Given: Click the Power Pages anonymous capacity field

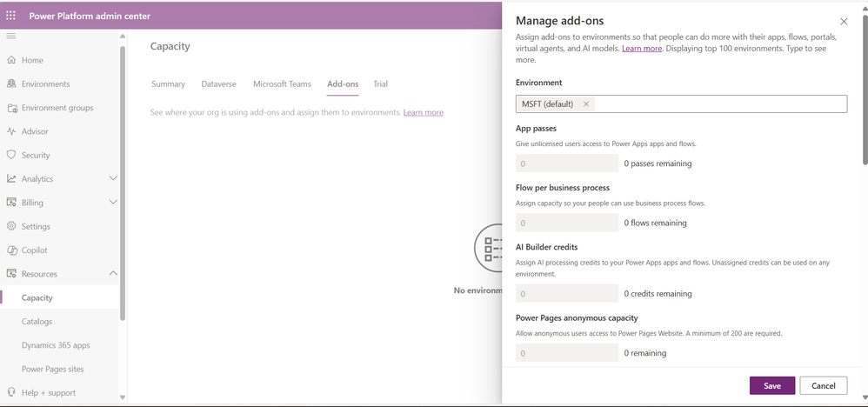Looking at the screenshot, I should (567, 353).
